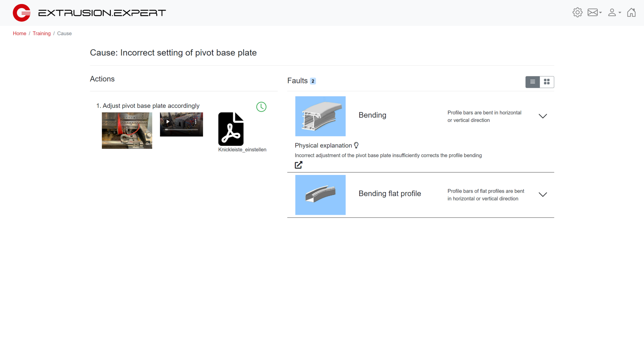Screen dimensions: 644x362
Task: Click the Extrusion.Expert logo
Action: (89, 13)
